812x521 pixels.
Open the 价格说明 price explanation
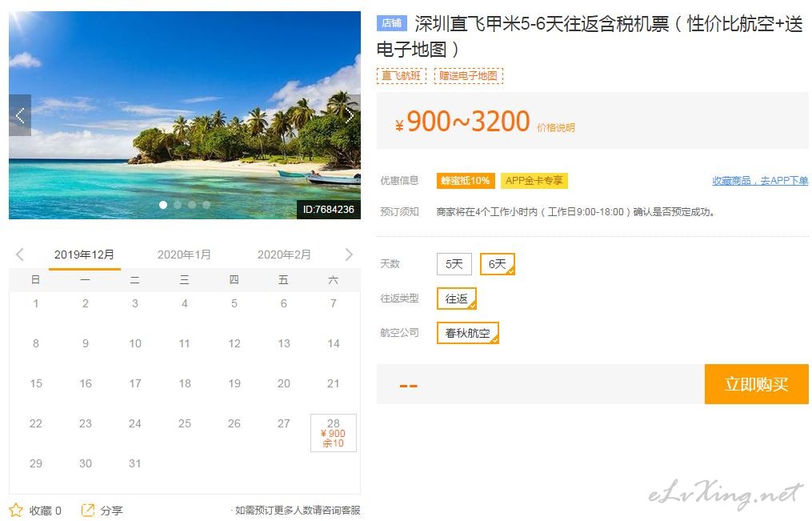(556, 128)
